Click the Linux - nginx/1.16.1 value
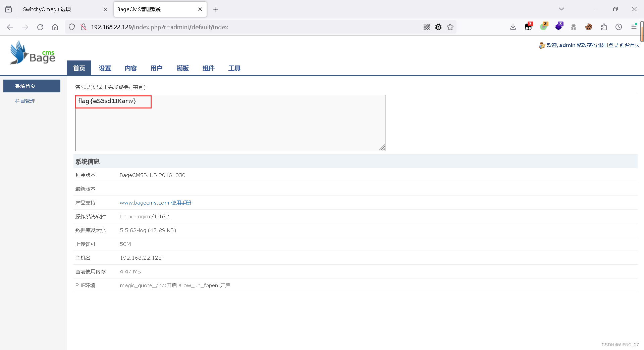The image size is (644, 350). point(145,216)
